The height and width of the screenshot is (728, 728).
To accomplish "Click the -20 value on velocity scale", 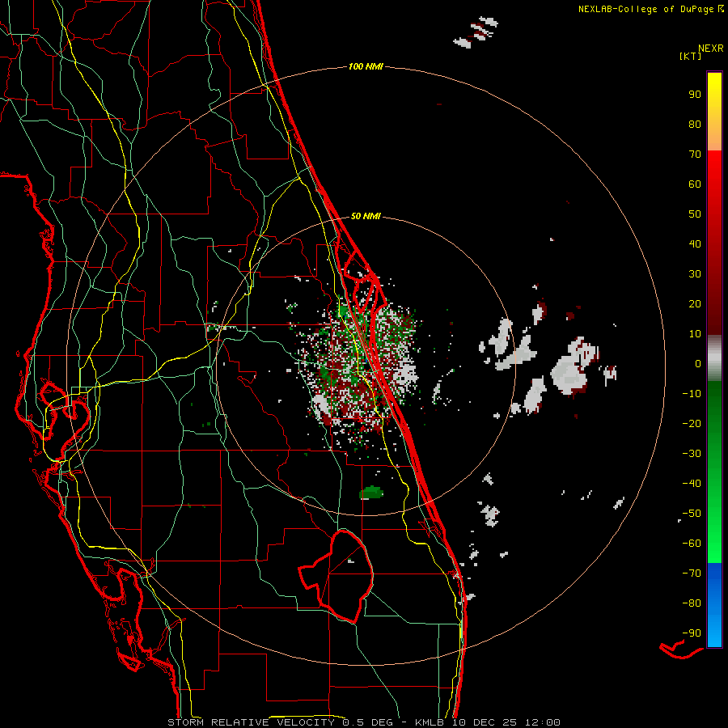I will (692, 424).
